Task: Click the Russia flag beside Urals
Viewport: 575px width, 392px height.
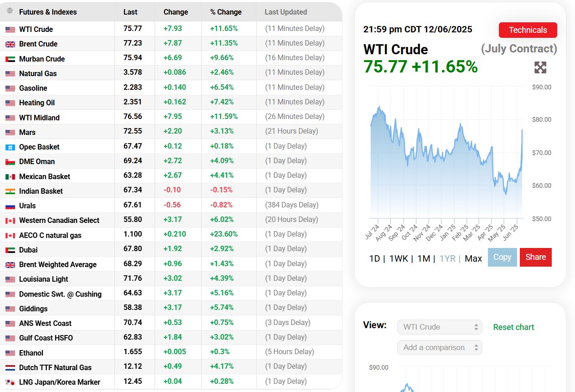Action: click(x=10, y=206)
